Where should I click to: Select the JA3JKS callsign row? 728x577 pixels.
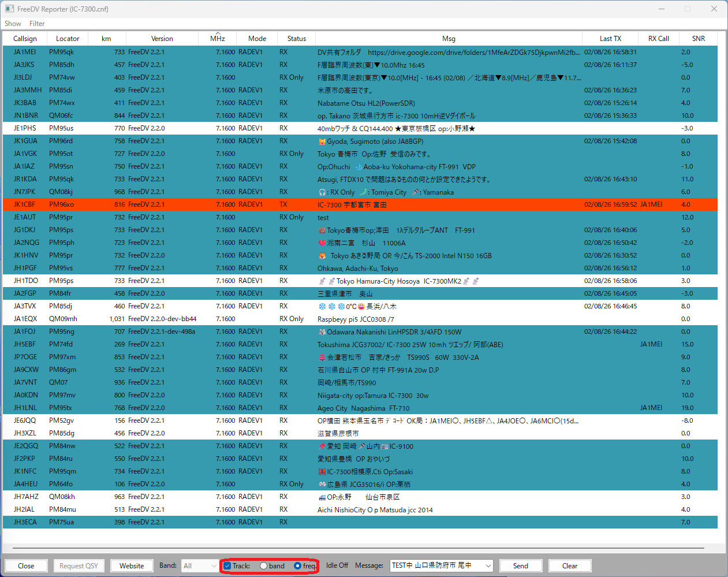pos(360,65)
